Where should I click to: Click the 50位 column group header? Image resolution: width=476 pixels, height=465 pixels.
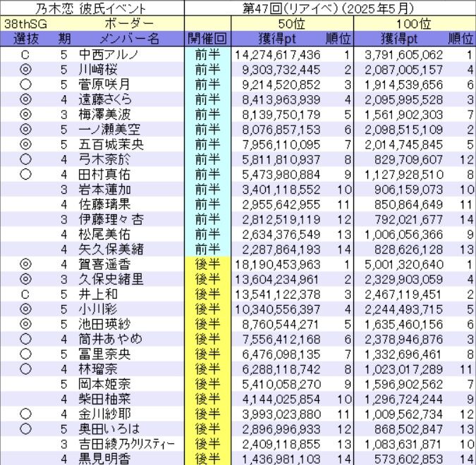291,24
